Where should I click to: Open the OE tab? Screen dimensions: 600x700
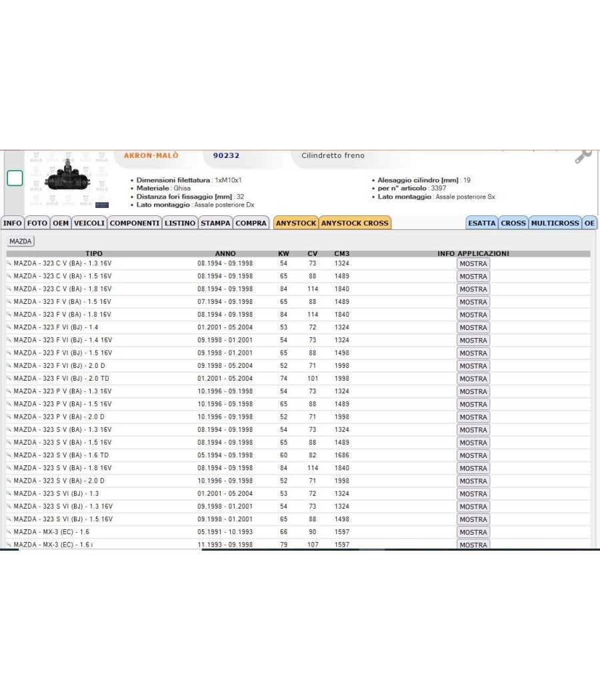click(589, 223)
